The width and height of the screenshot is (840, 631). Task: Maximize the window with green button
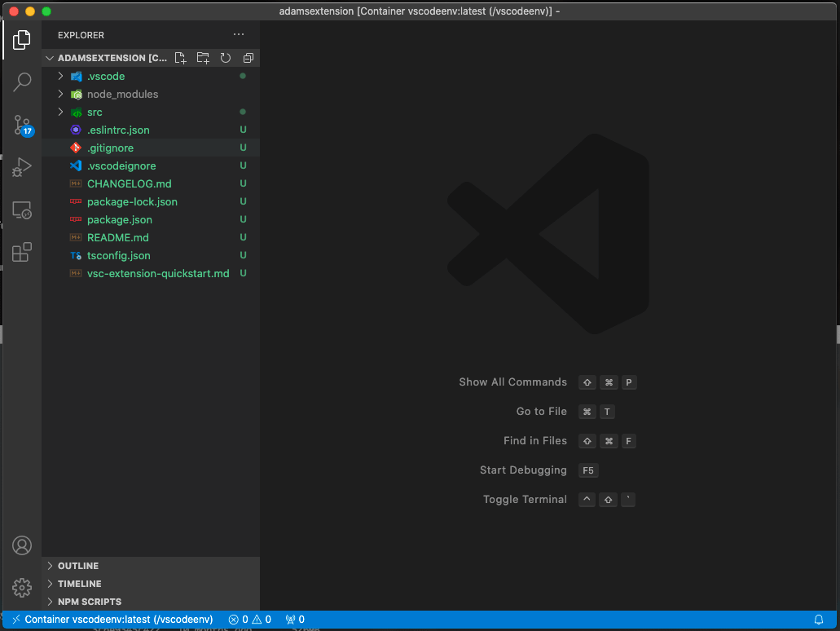46,11
